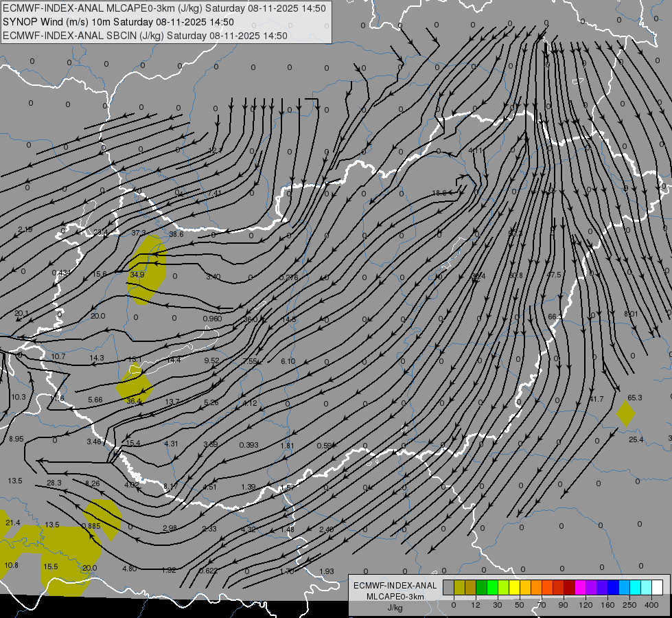Viewport: 672px width, 618px height.
Task: Click the 38.6 value on the map
Action: pos(176,234)
